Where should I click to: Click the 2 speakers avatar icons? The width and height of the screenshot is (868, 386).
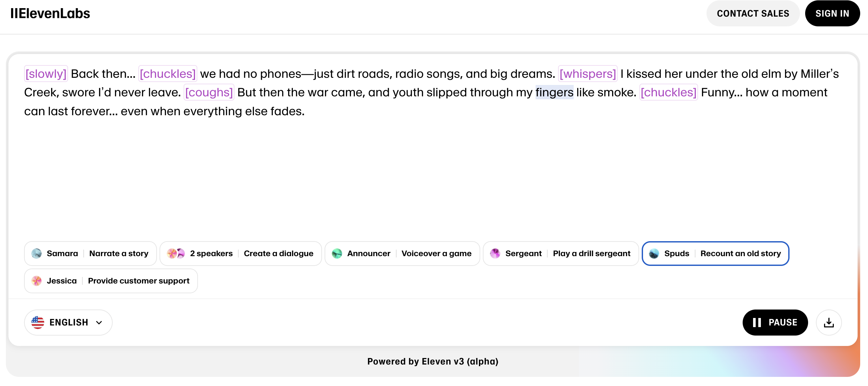click(176, 253)
